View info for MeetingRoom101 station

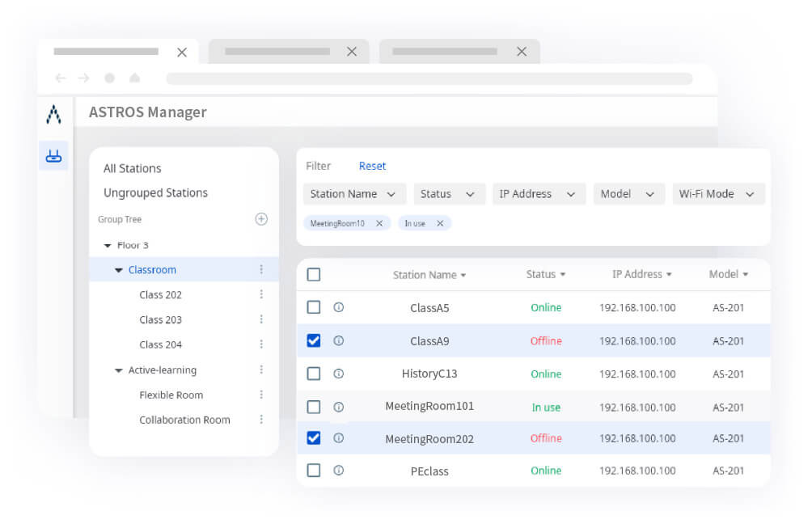pos(339,407)
